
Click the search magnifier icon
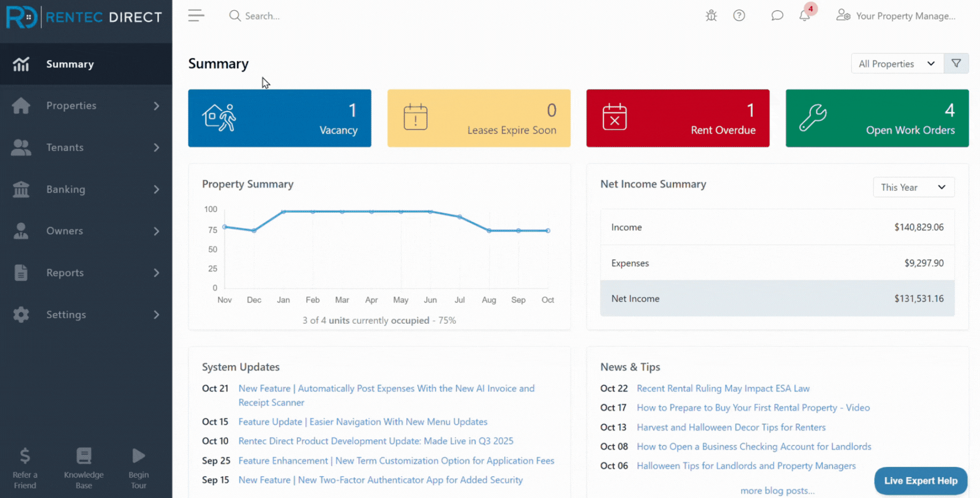(x=235, y=15)
